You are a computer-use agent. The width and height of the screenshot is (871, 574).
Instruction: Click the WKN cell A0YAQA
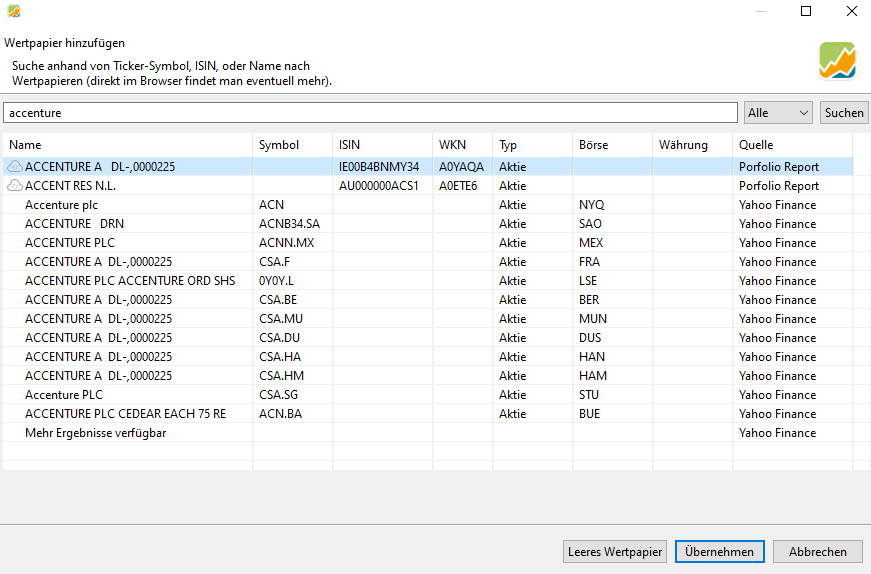pos(461,167)
